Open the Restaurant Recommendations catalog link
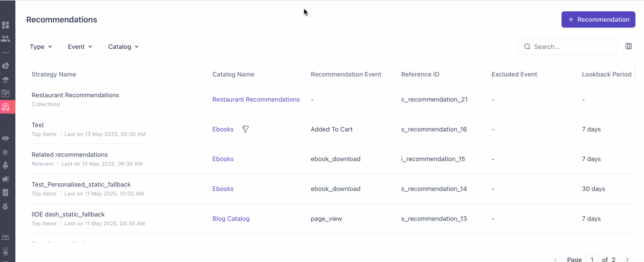The height and width of the screenshot is (262, 644). click(256, 100)
